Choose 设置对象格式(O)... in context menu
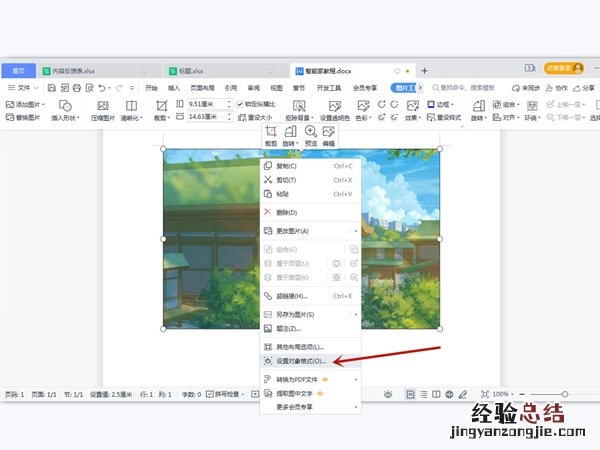The height and width of the screenshot is (450, 600). (310, 361)
